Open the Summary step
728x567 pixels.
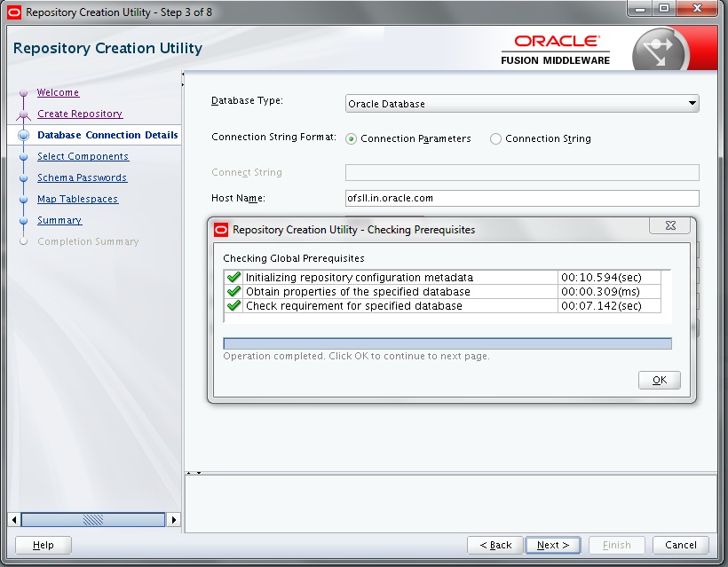pos(59,220)
